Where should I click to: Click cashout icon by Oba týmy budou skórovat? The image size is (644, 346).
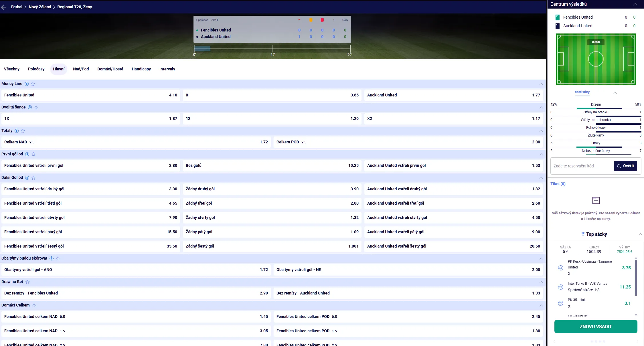click(x=52, y=258)
